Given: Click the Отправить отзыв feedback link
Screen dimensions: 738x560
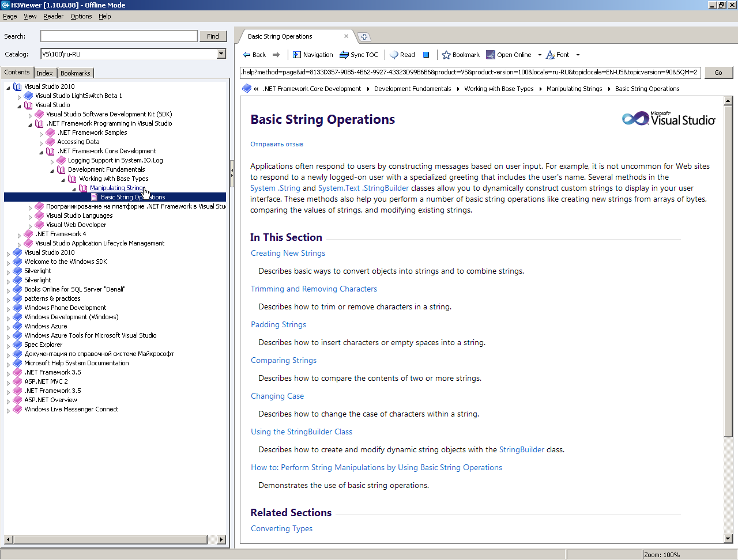Looking at the screenshot, I should (x=277, y=144).
